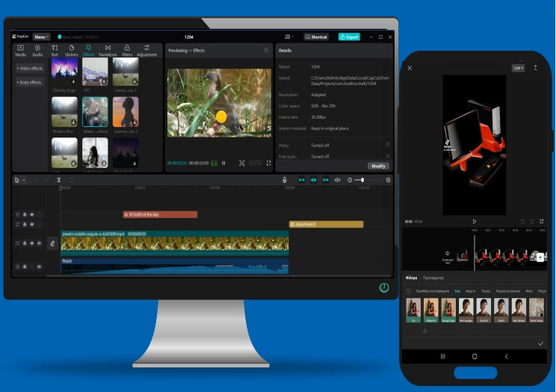
Task: Open the Adjustment tab
Action: tap(146, 51)
